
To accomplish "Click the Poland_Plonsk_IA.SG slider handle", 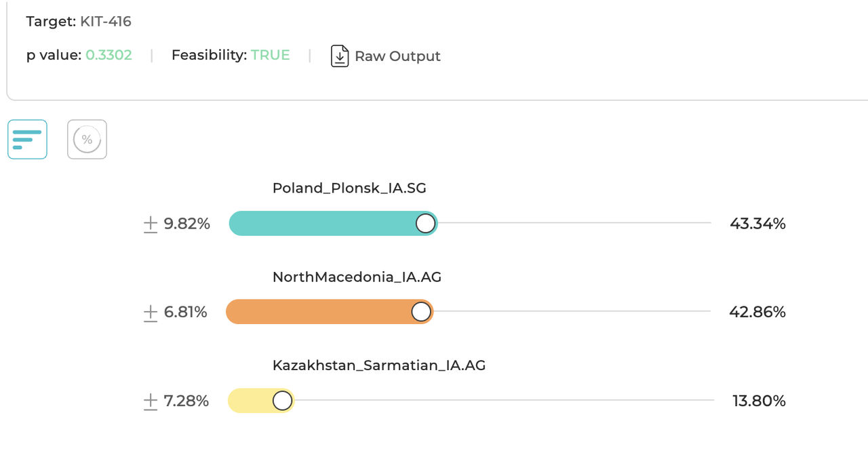I will 425,224.
